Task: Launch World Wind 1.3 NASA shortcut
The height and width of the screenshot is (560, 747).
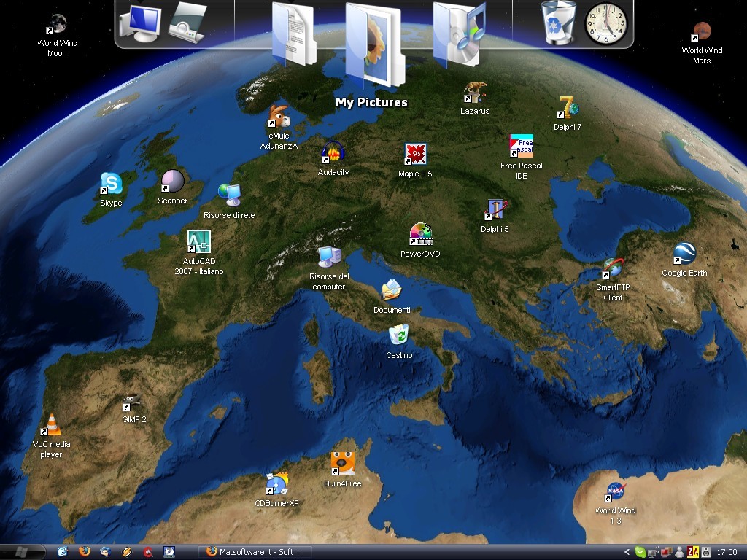Action: 616,502
